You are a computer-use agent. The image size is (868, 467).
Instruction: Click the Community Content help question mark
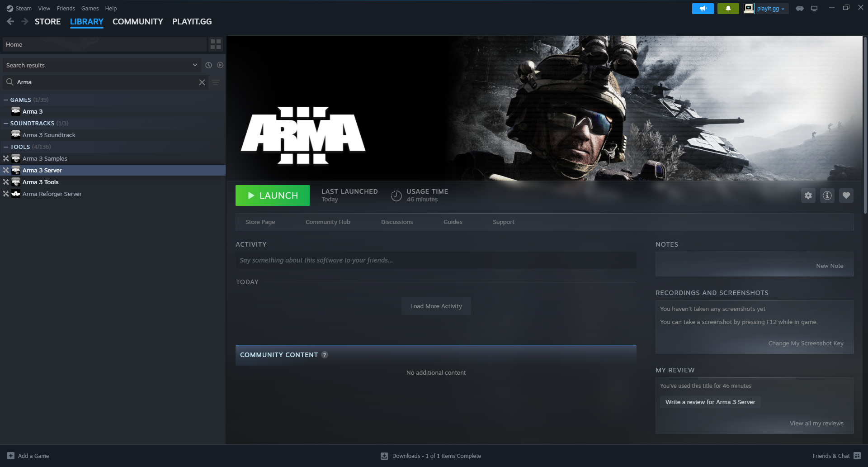[325, 355]
